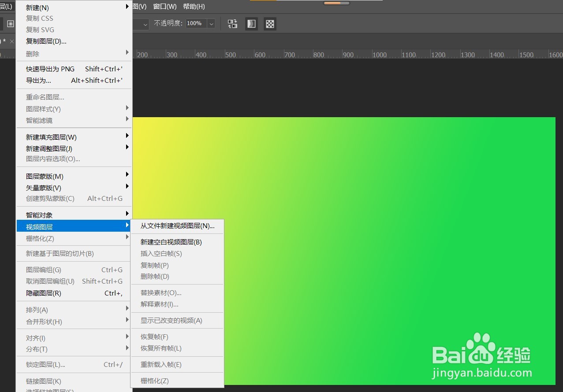Choose 新建空白视频图层(B)

click(177, 242)
